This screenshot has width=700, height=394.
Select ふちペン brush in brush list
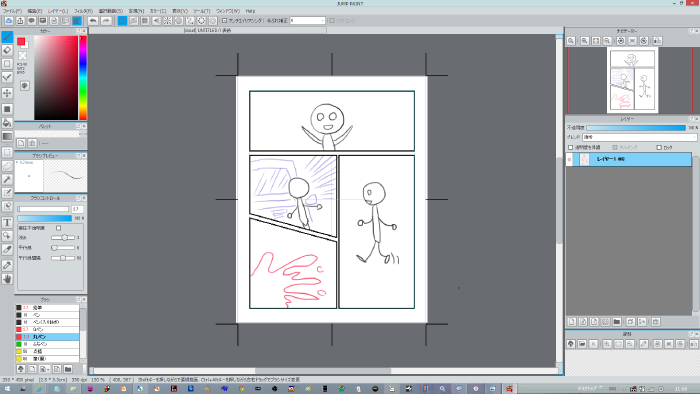[47, 344]
